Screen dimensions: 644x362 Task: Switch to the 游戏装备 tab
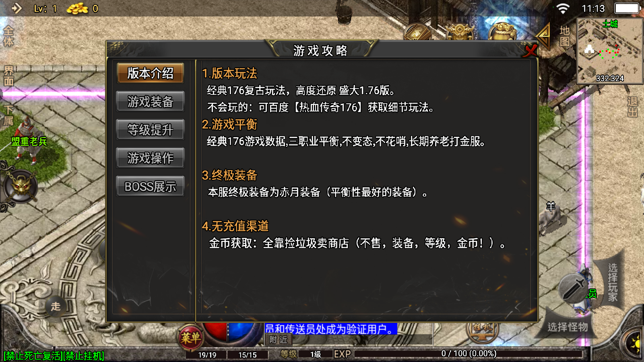click(x=150, y=101)
